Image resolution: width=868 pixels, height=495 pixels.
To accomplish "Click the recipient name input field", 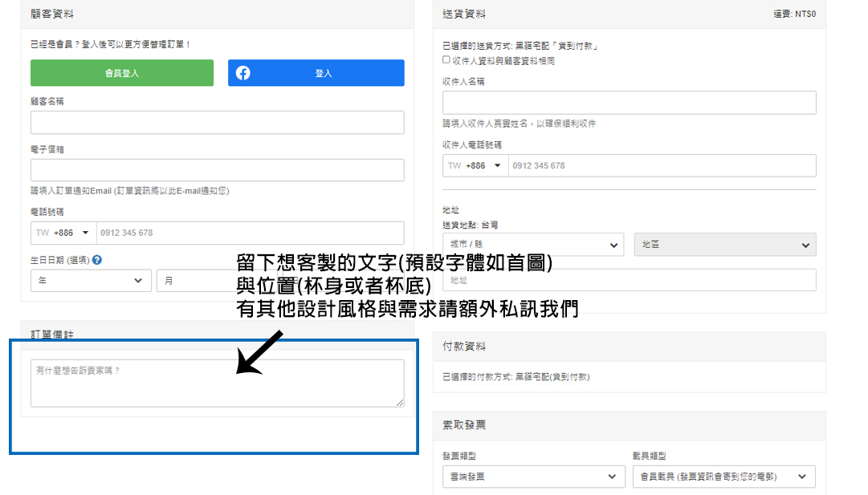I will click(629, 103).
